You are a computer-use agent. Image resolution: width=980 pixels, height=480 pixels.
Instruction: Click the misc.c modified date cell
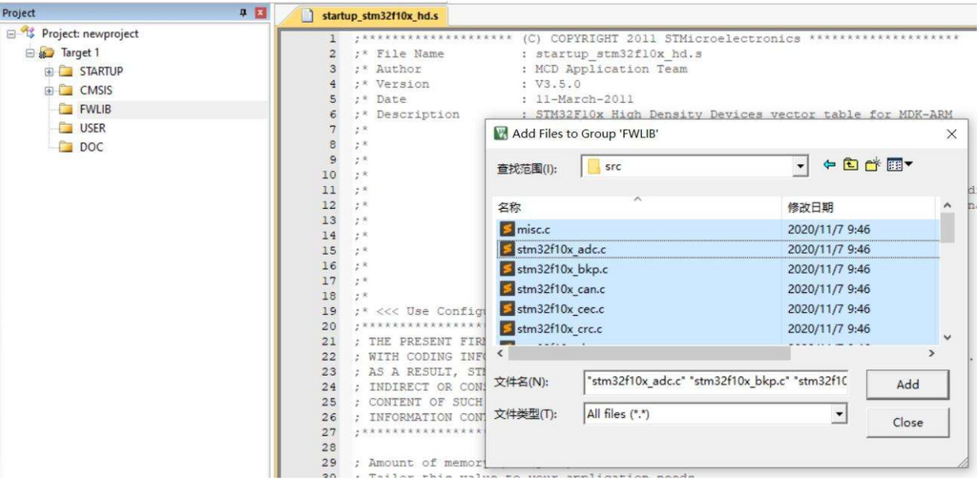(x=829, y=229)
